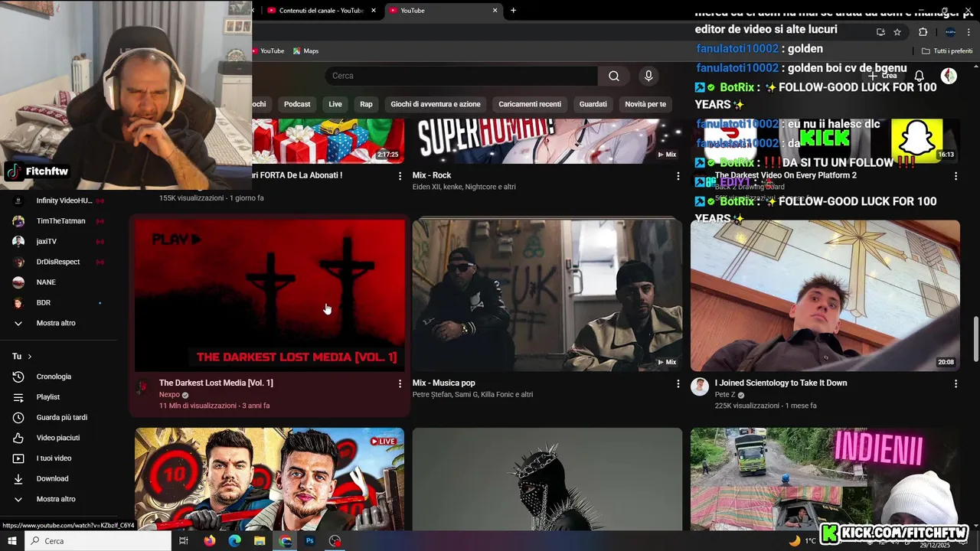
Task: Click the install app icon in address bar
Action: click(x=880, y=32)
